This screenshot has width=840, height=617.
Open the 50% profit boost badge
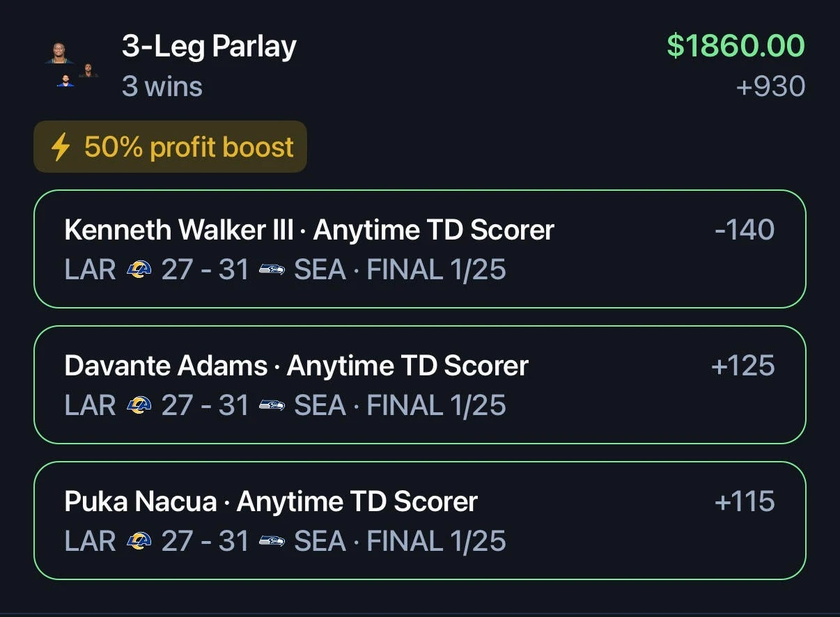(170, 147)
